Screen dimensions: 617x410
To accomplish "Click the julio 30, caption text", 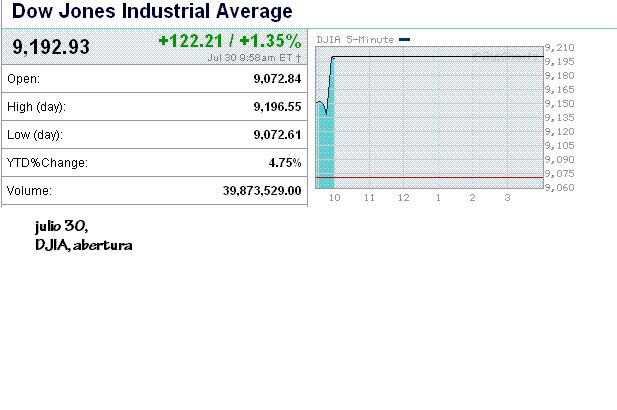I will pyautogui.click(x=61, y=226).
